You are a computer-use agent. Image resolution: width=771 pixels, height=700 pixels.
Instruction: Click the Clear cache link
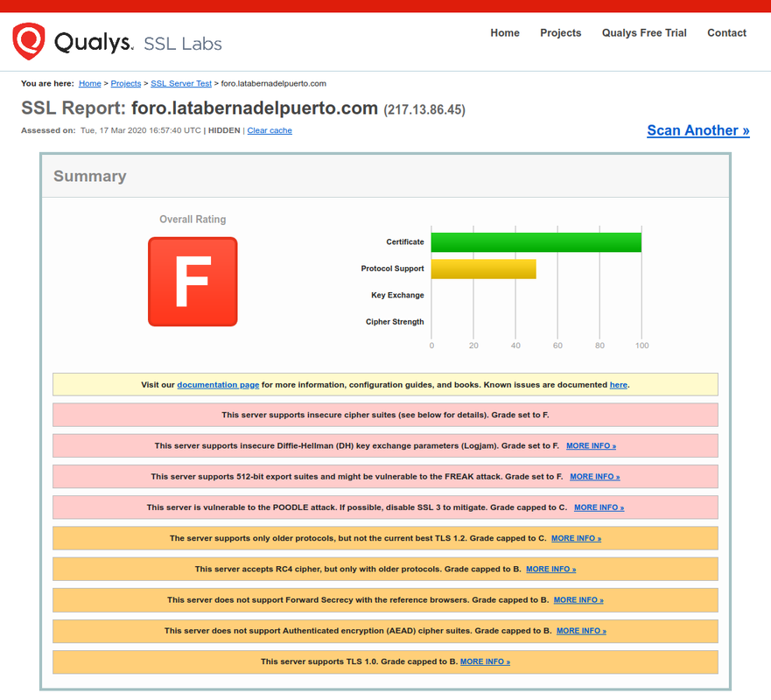click(x=270, y=130)
